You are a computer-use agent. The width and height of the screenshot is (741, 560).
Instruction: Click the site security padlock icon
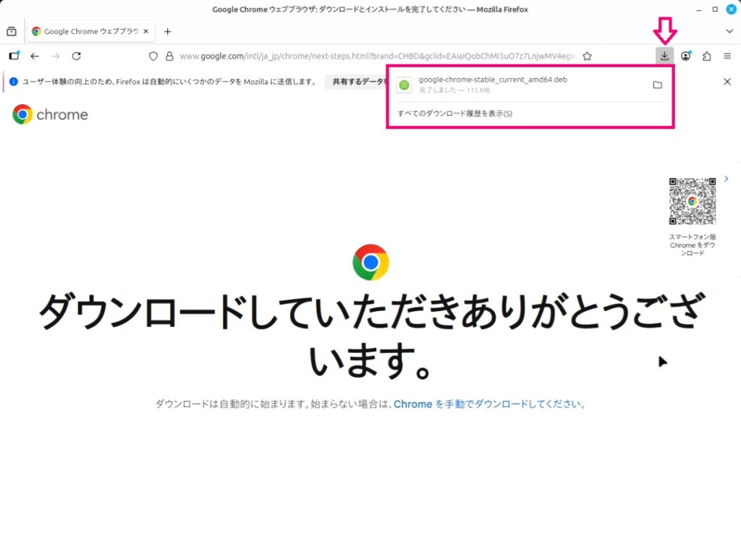coord(169,56)
